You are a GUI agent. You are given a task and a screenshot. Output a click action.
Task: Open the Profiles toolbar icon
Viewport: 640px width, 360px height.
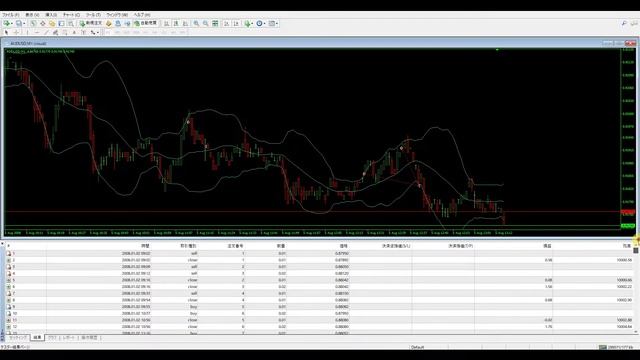[x=18, y=23]
